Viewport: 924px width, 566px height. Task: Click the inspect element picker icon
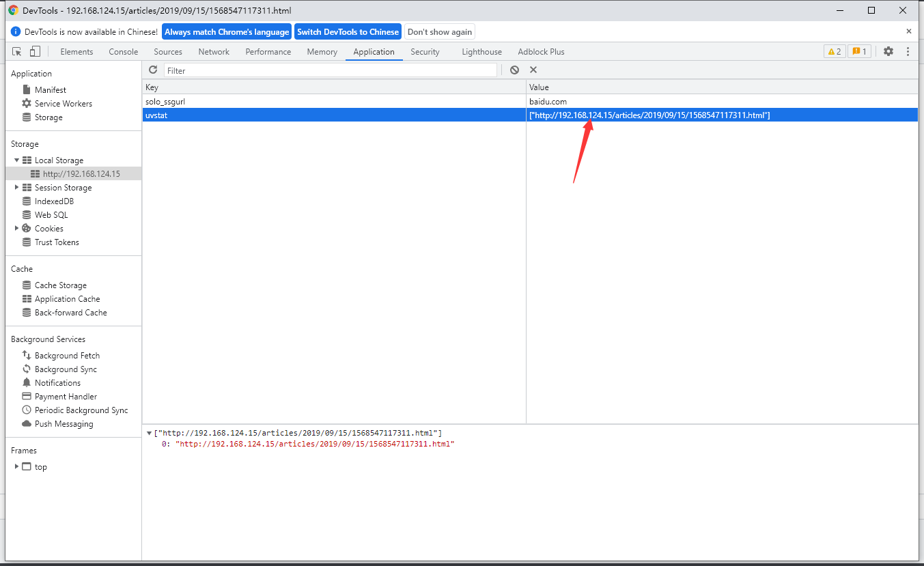pyautogui.click(x=18, y=52)
